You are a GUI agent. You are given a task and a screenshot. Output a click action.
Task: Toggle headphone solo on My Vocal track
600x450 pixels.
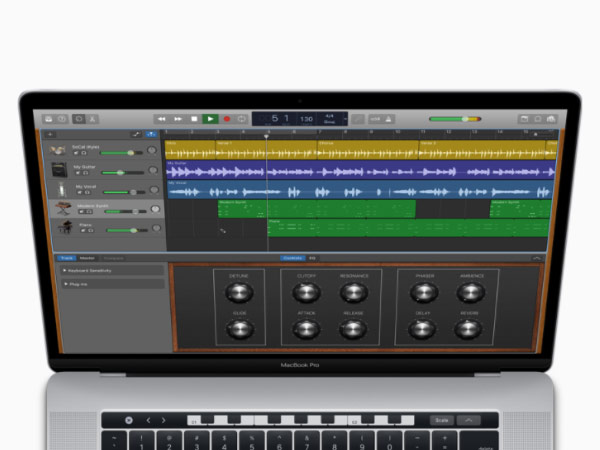point(85,192)
